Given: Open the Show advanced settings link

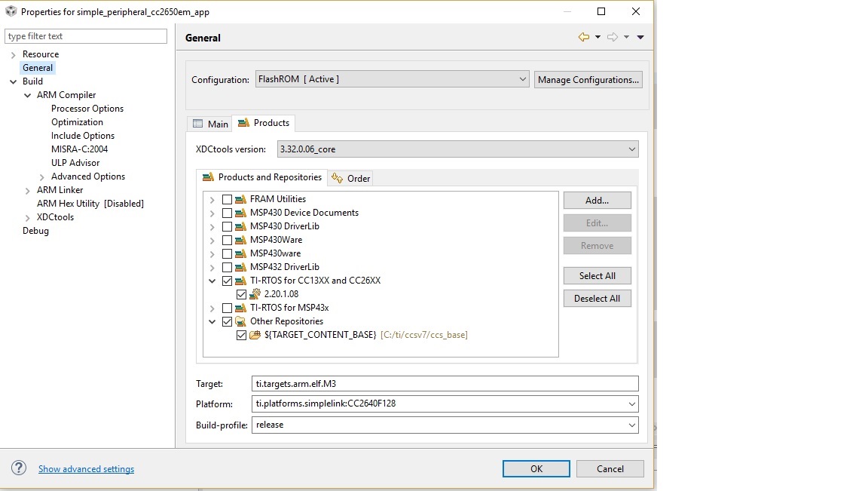Looking at the screenshot, I should click(x=86, y=469).
